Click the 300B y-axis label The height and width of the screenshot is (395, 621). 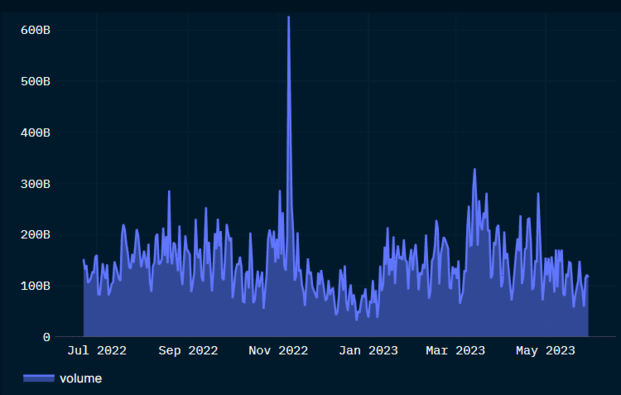[35, 184]
